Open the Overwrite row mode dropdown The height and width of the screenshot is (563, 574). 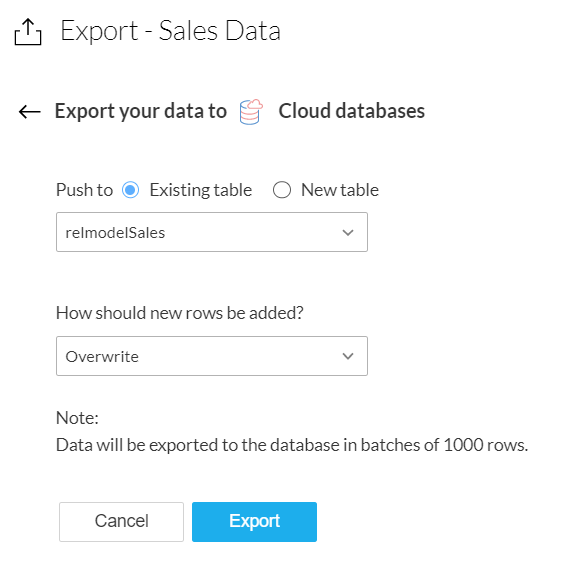[x=212, y=356]
